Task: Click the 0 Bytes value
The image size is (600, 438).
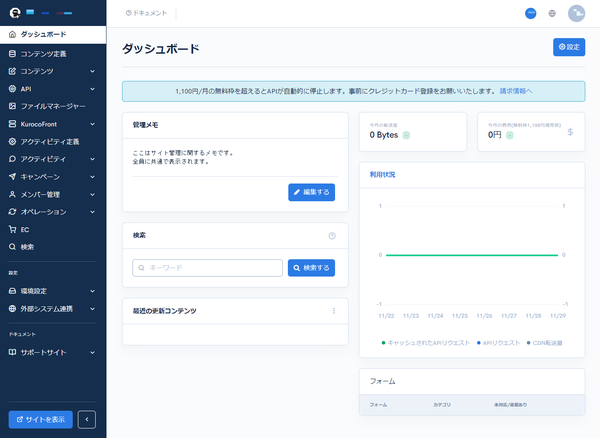Action: pyautogui.click(x=384, y=135)
